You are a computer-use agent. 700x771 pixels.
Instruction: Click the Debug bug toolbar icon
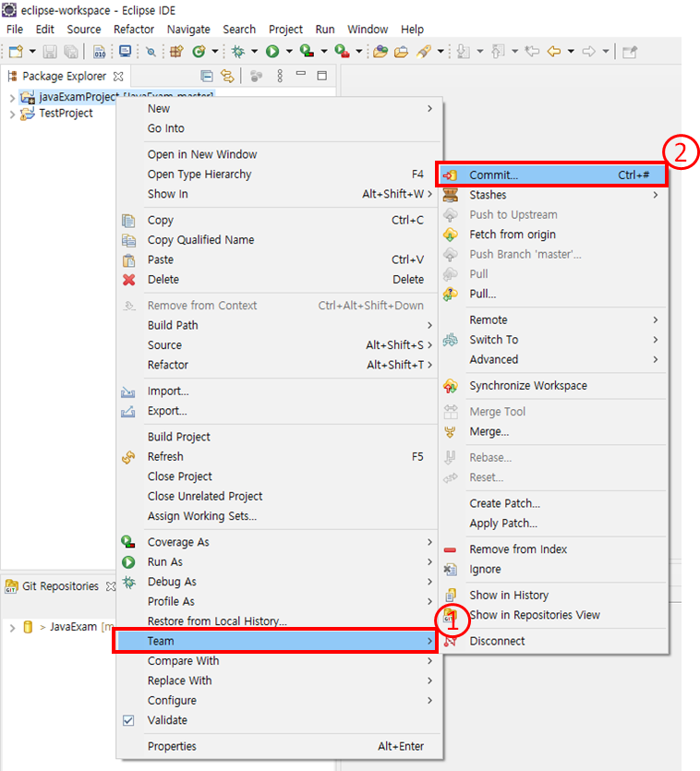(x=238, y=51)
